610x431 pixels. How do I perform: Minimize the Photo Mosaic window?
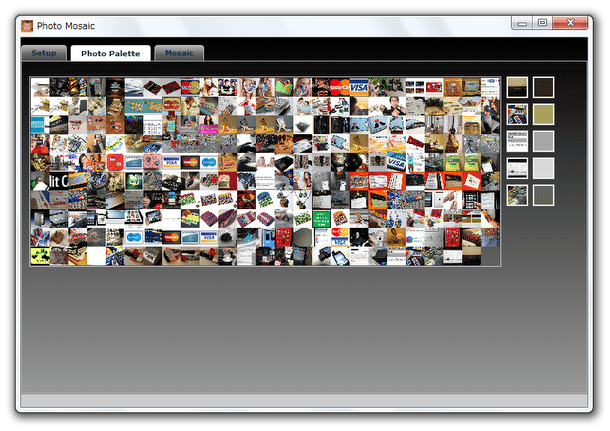click(x=522, y=23)
